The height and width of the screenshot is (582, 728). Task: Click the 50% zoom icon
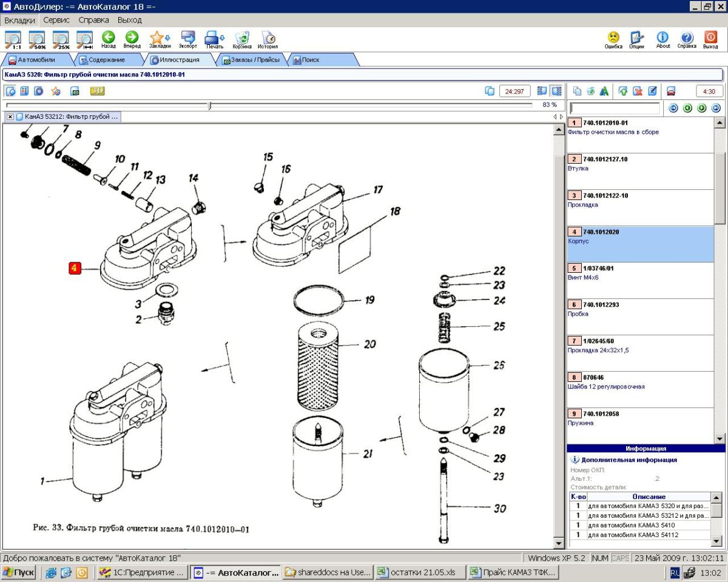click(x=37, y=39)
